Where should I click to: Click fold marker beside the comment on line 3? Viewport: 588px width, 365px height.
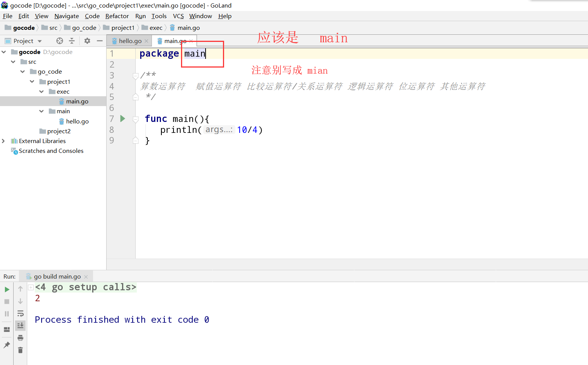pos(136,76)
